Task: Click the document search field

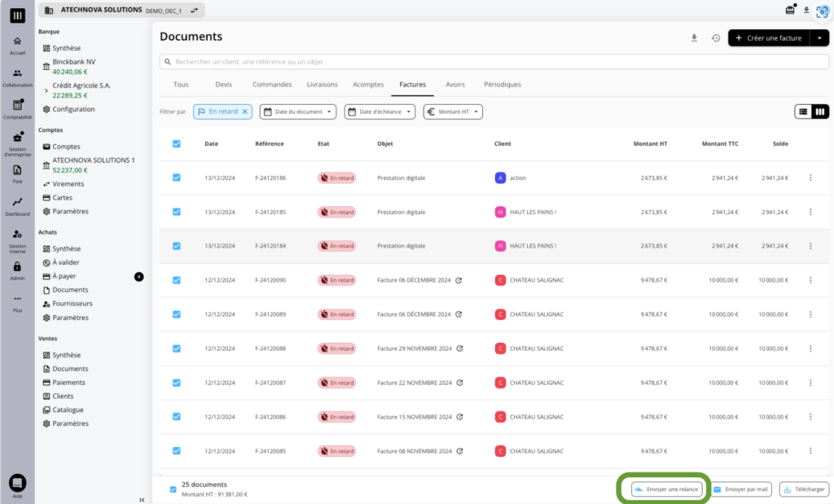Action: coord(494,62)
